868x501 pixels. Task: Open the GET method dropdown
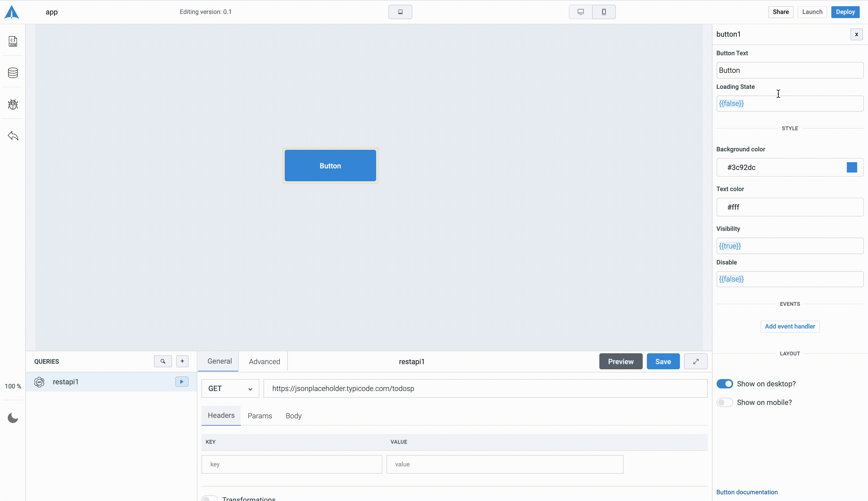point(230,388)
